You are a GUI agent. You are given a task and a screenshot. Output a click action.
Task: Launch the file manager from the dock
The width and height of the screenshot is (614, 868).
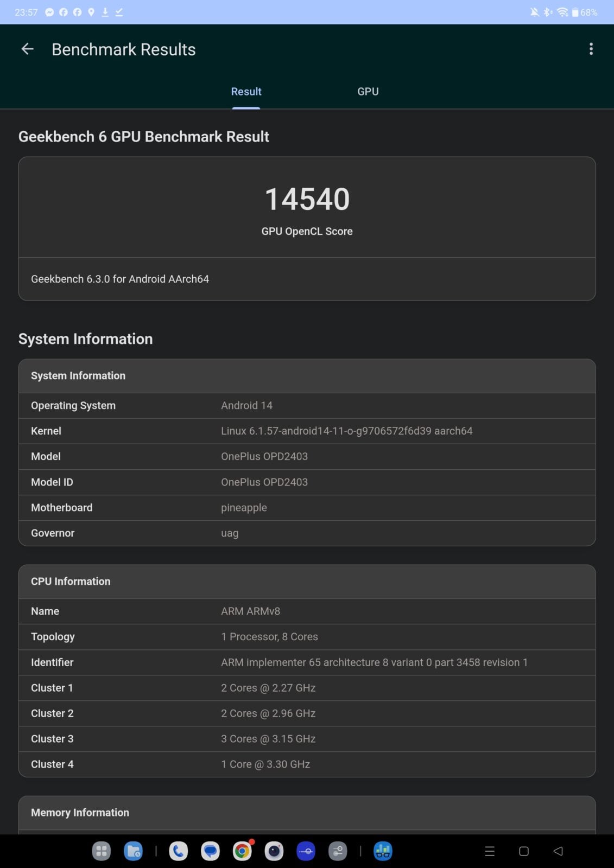pos(133,851)
